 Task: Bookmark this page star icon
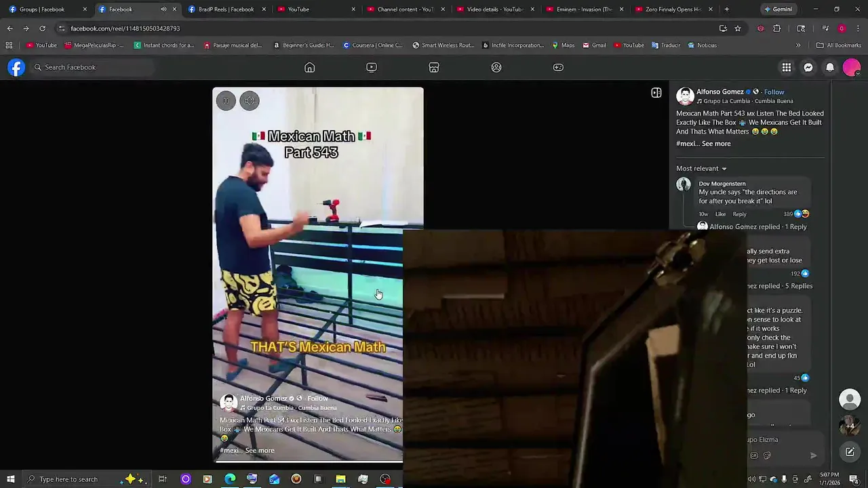pos(738,28)
